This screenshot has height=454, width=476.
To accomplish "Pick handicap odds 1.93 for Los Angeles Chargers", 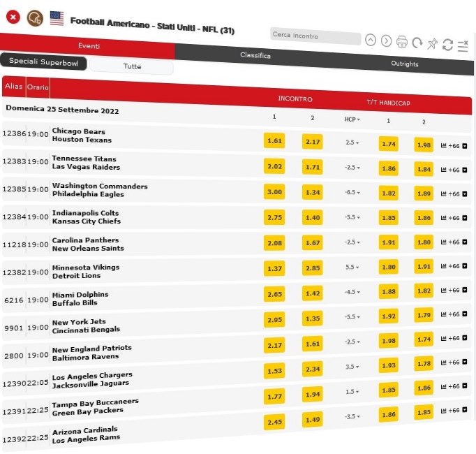I will coord(389,365).
